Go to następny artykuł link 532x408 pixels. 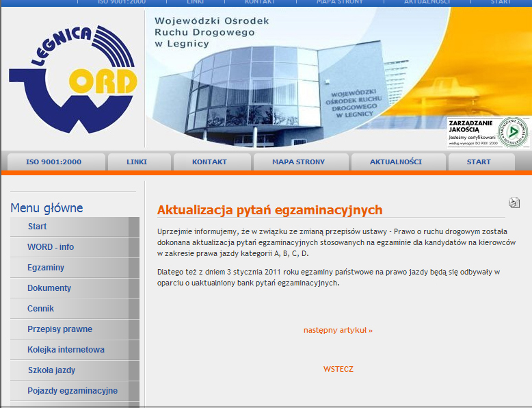coord(338,330)
